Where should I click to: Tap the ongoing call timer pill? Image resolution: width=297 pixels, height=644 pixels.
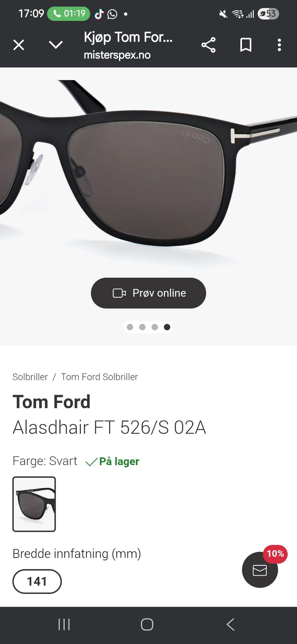point(69,14)
